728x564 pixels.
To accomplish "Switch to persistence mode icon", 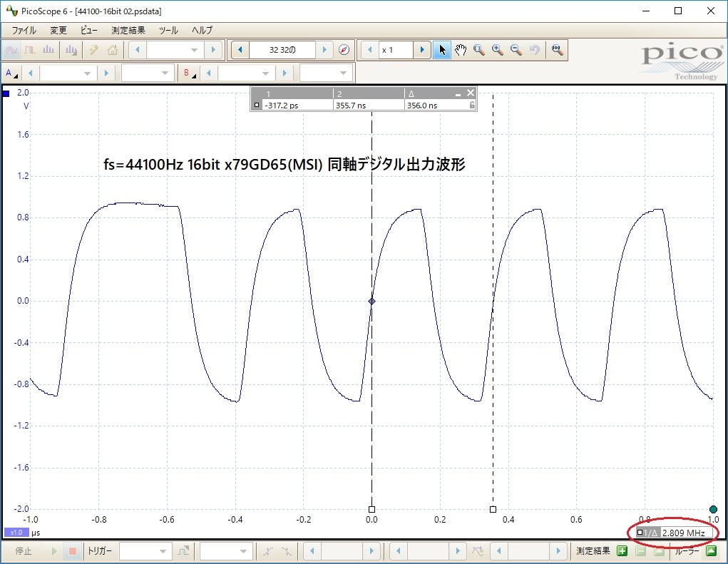I will [x=30, y=50].
